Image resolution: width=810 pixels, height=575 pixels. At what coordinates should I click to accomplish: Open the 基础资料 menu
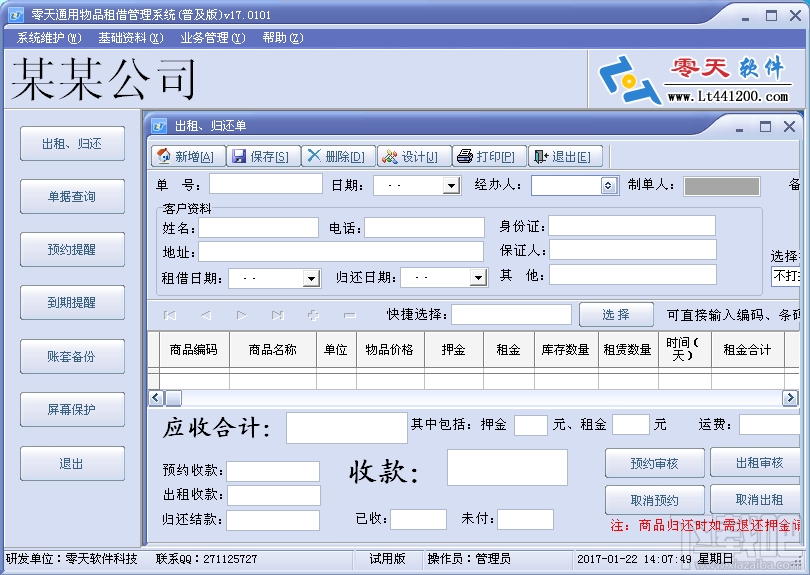[131, 38]
